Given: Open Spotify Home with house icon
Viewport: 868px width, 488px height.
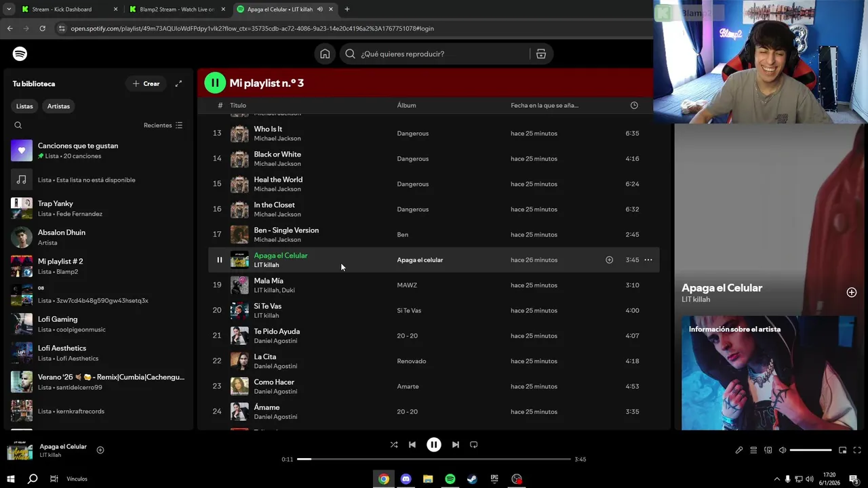Looking at the screenshot, I should click(325, 54).
